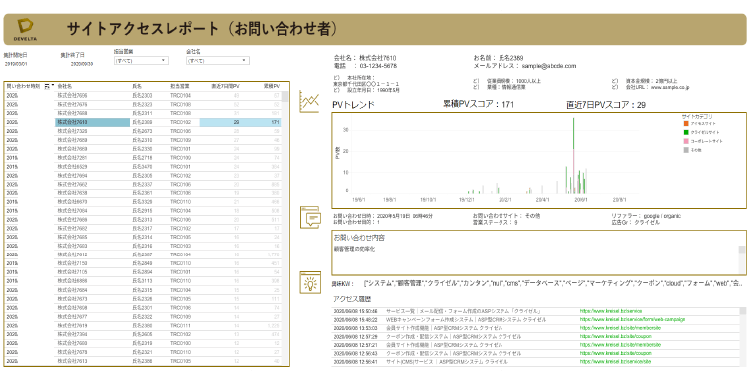Click the 集計終了日 date value
750x380 pixels.
click(x=82, y=64)
